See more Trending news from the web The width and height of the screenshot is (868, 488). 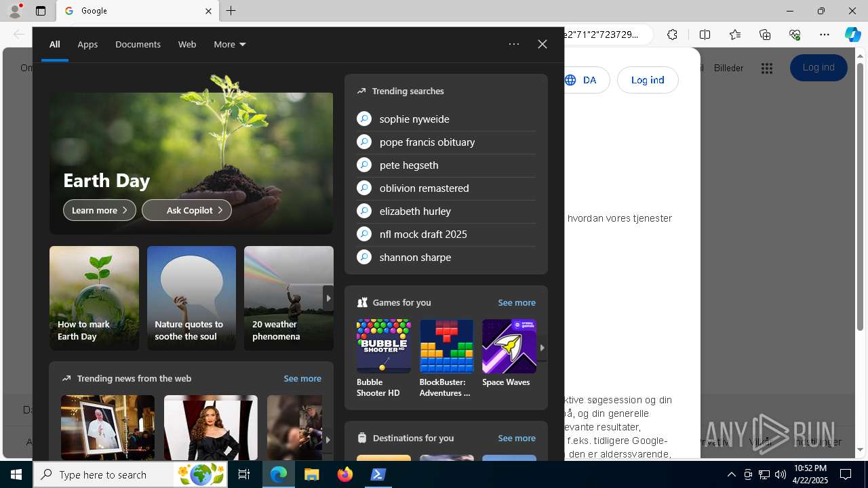[x=302, y=378]
